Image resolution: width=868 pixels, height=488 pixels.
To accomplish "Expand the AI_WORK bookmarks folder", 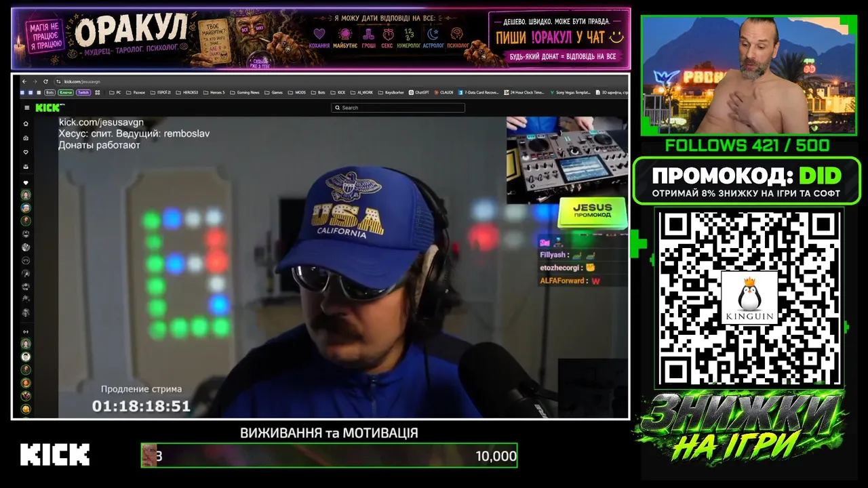I will pyautogui.click(x=361, y=92).
